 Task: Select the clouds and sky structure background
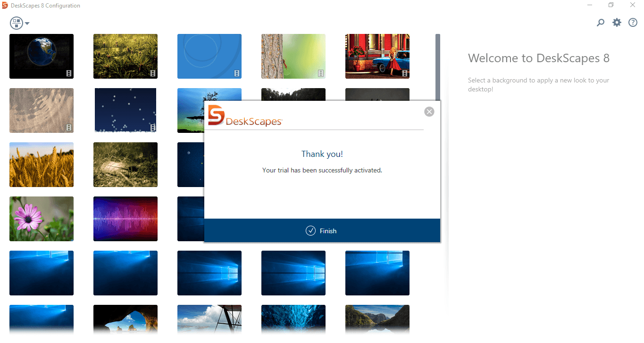[209, 320]
